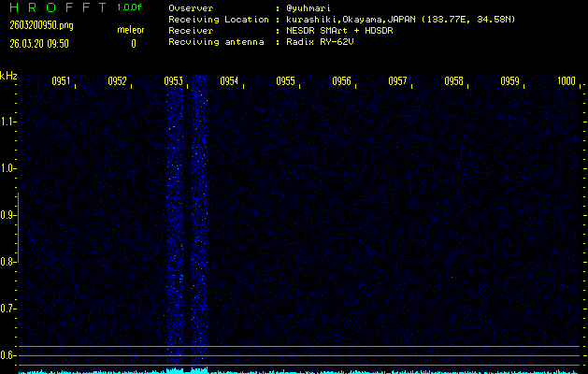Image resolution: width=588 pixels, height=374 pixels.
Task: Click the 26.03.20 09:50 date stamp
Action: tap(39, 43)
